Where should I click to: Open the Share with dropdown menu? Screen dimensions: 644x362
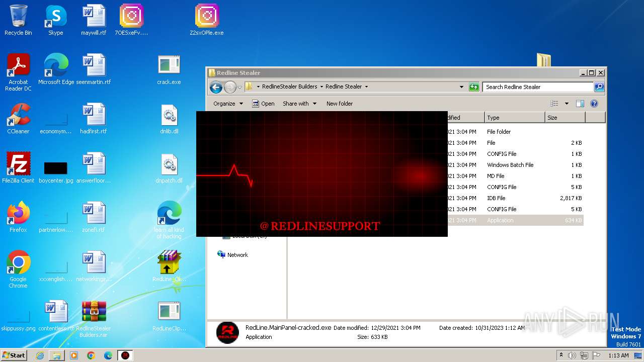pyautogui.click(x=300, y=104)
